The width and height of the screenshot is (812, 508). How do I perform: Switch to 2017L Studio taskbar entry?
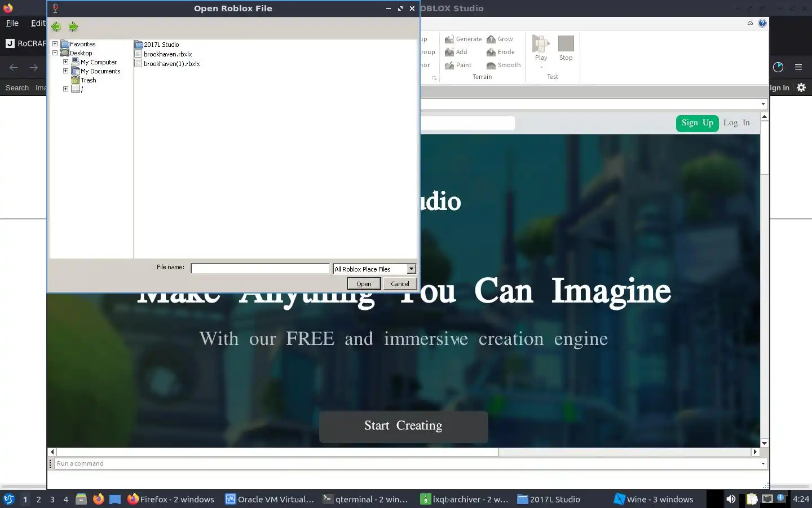[x=549, y=499]
